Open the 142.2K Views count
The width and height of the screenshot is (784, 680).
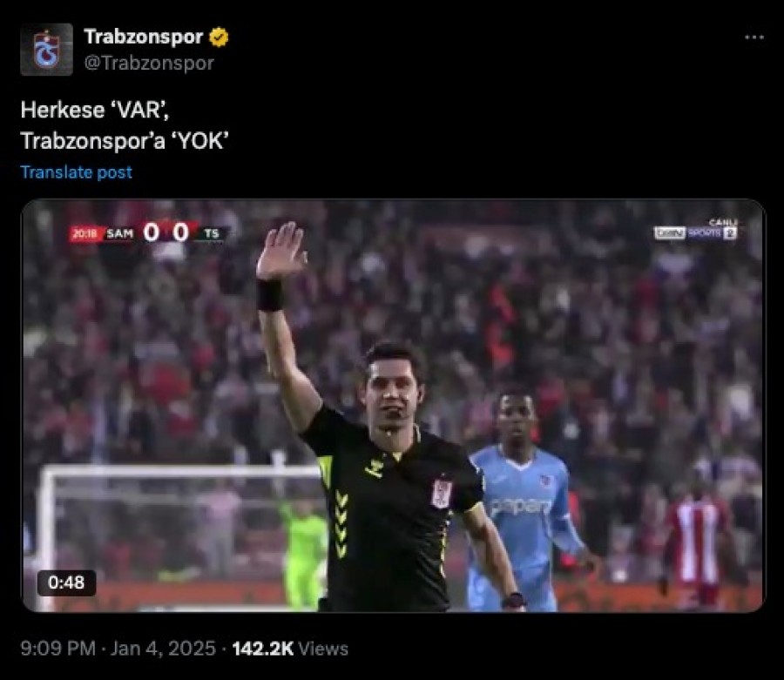[x=290, y=649]
